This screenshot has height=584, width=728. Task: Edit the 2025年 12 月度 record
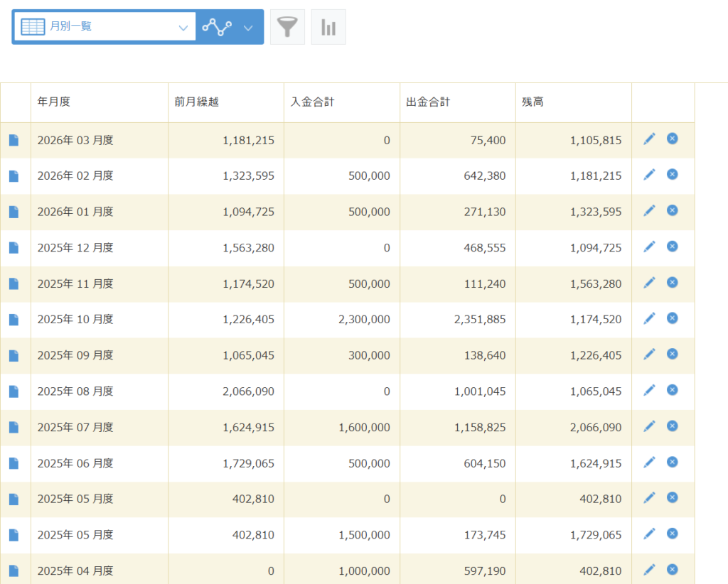649,247
